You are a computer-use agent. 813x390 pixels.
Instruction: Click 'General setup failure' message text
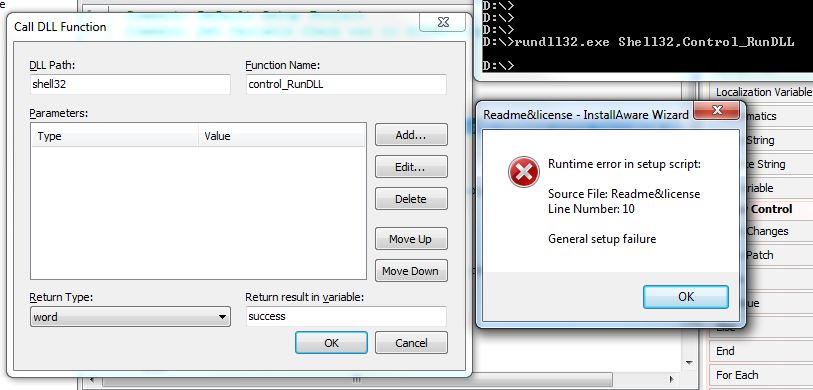coord(602,239)
